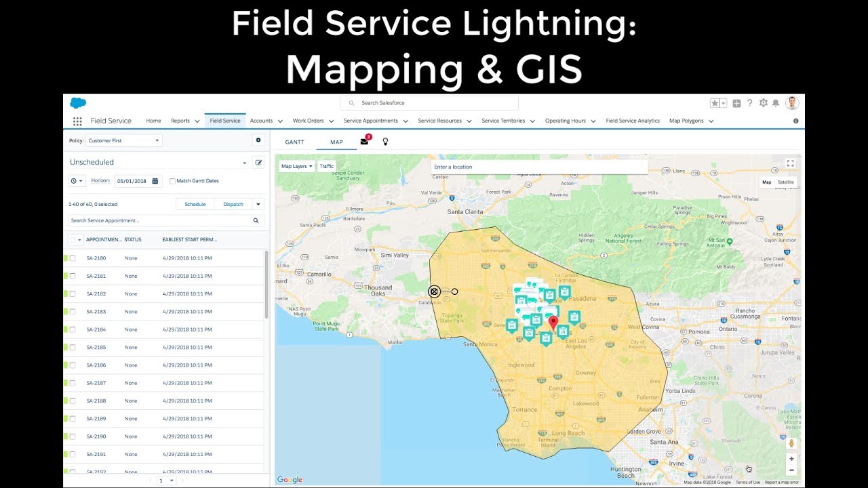
Task: Click the info icon at right of navigation bar
Action: tap(795, 121)
